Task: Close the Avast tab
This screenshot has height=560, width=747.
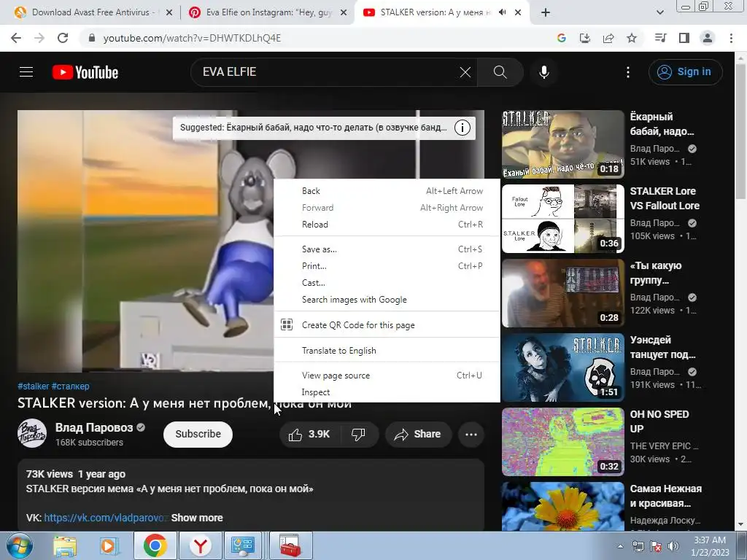Action: [169, 13]
